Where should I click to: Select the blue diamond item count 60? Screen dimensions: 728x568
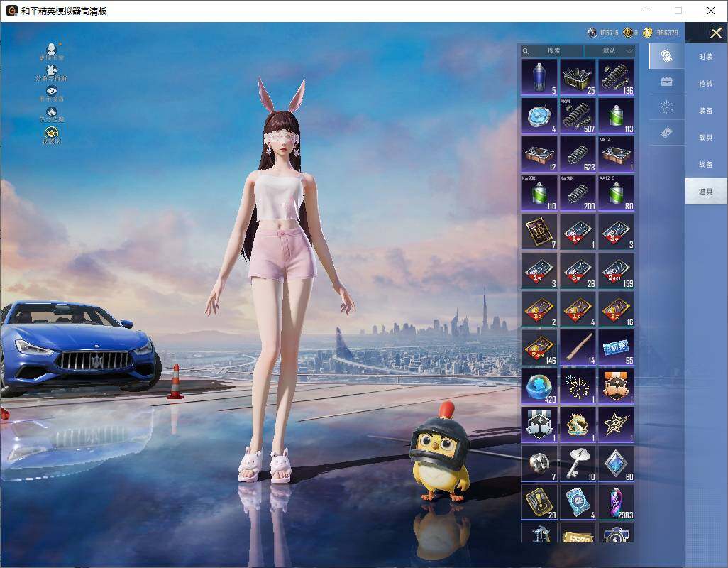click(x=616, y=464)
